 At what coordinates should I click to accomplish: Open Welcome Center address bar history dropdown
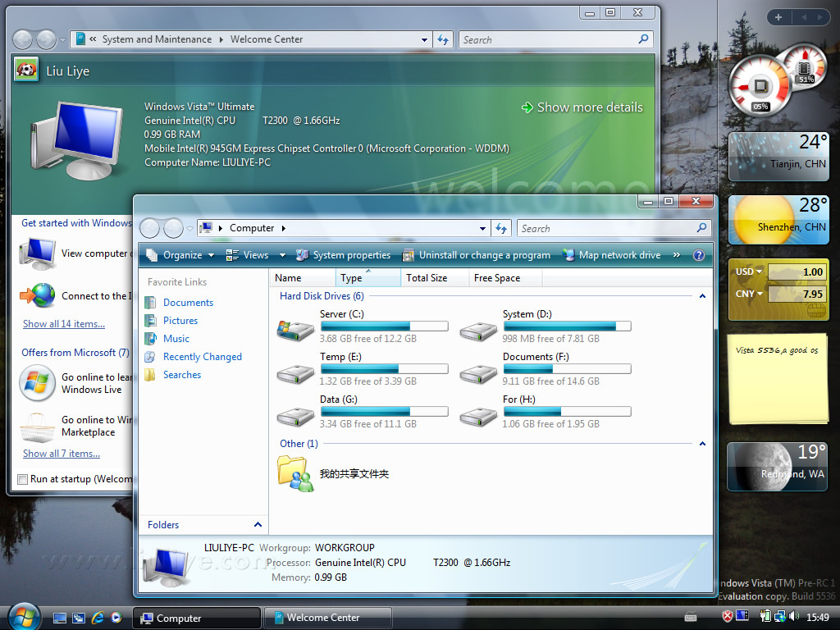(424, 39)
